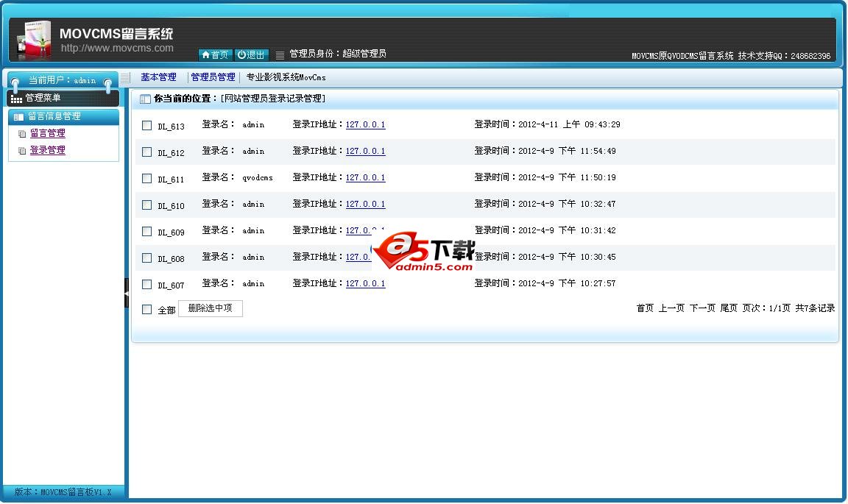Click the table icon beside 你当前的位置

[x=145, y=99]
